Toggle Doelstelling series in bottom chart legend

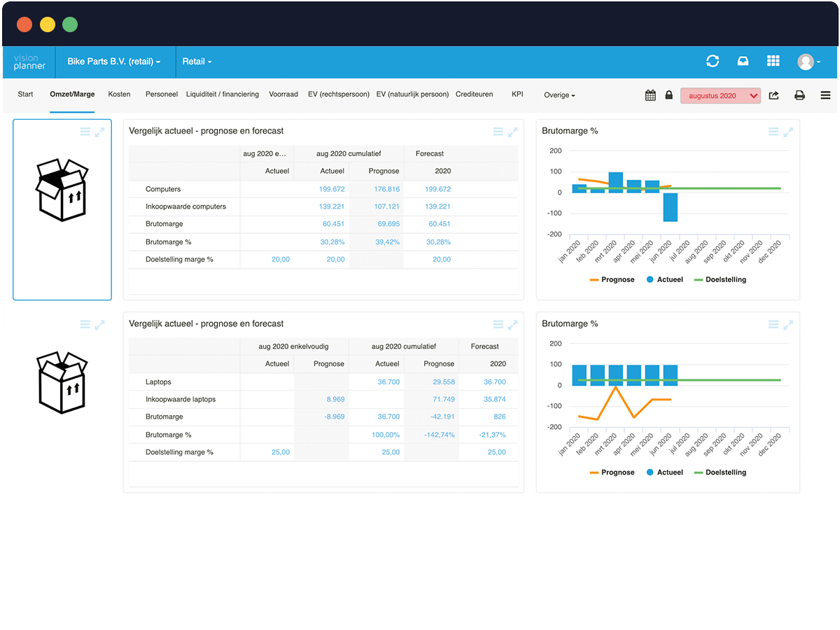[x=720, y=472]
